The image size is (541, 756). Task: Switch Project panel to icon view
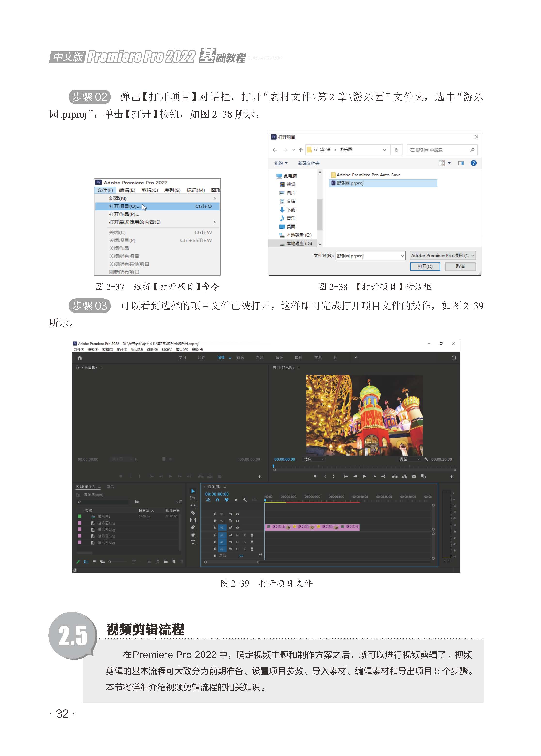[94, 562]
